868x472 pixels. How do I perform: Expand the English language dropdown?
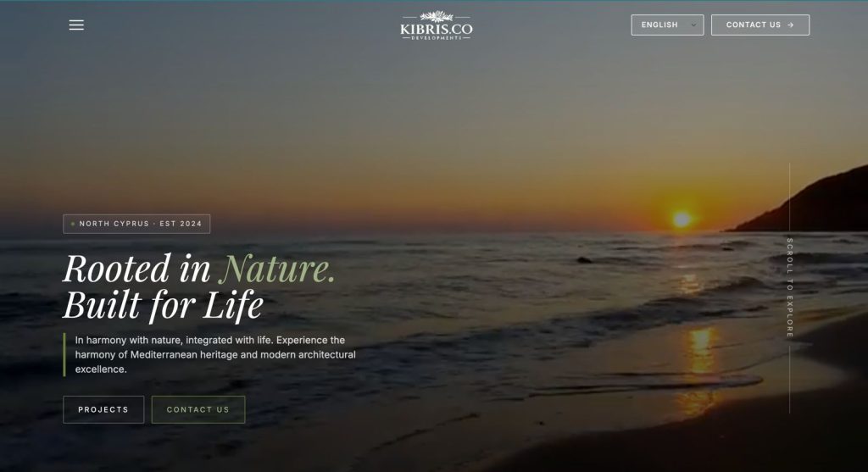668,25
